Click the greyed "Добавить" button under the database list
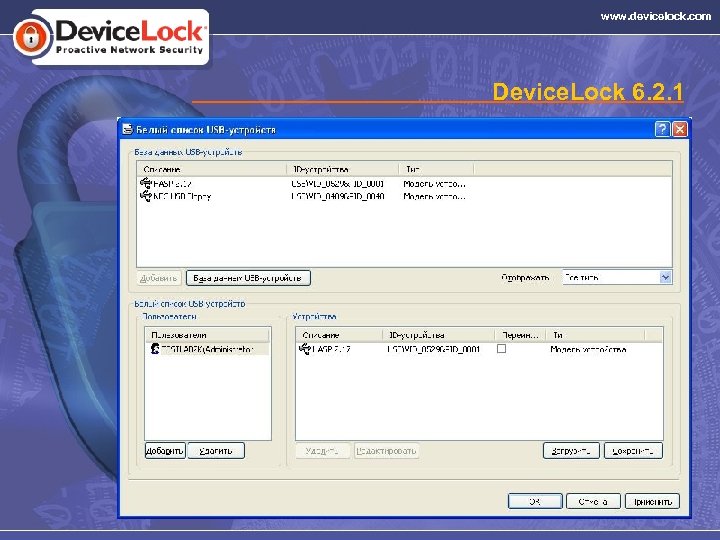The image size is (720, 540). click(159, 278)
